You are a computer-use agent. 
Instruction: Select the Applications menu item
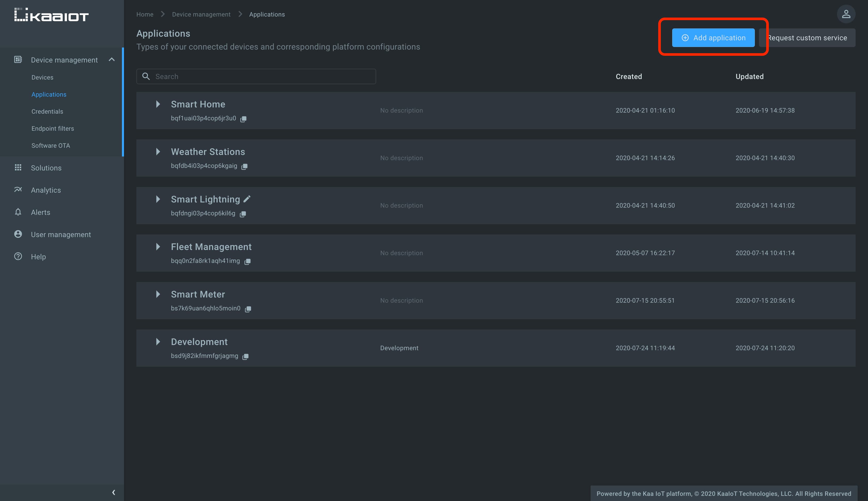click(49, 94)
